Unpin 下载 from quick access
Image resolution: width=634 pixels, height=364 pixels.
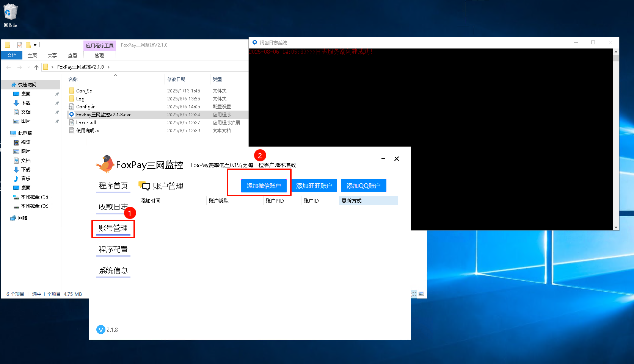tap(57, 103)
